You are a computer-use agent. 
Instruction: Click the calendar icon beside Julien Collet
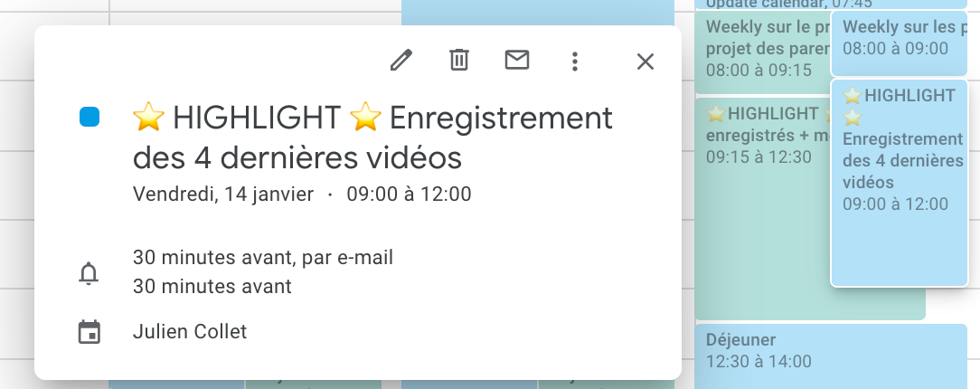point(90,332)
